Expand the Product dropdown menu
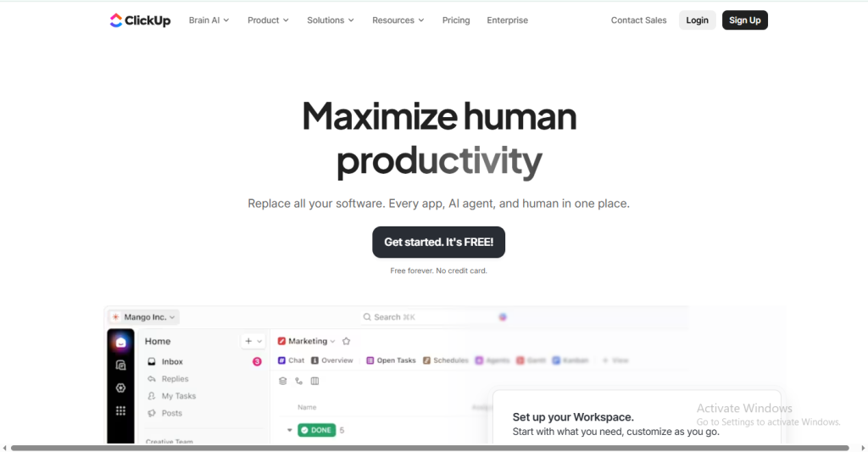 click(268, 20)
